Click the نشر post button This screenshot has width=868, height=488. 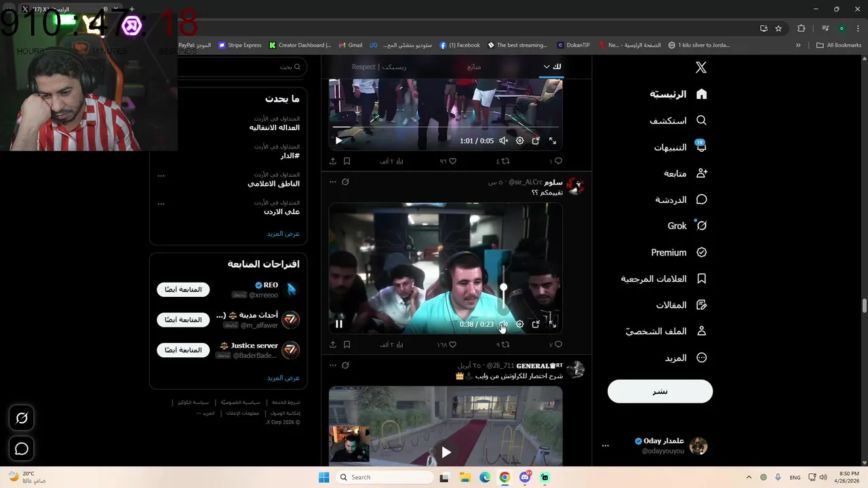tap(660, 391)
